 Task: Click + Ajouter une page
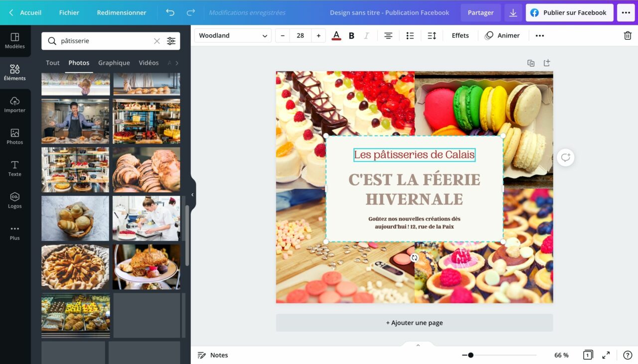pyautogui.click(x=414, y=322)
